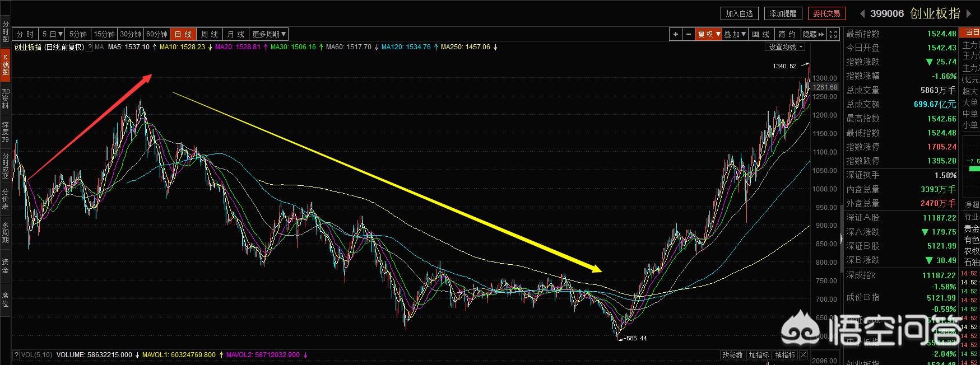
Task: Open the 复权 dropdown
Action: 709,34
